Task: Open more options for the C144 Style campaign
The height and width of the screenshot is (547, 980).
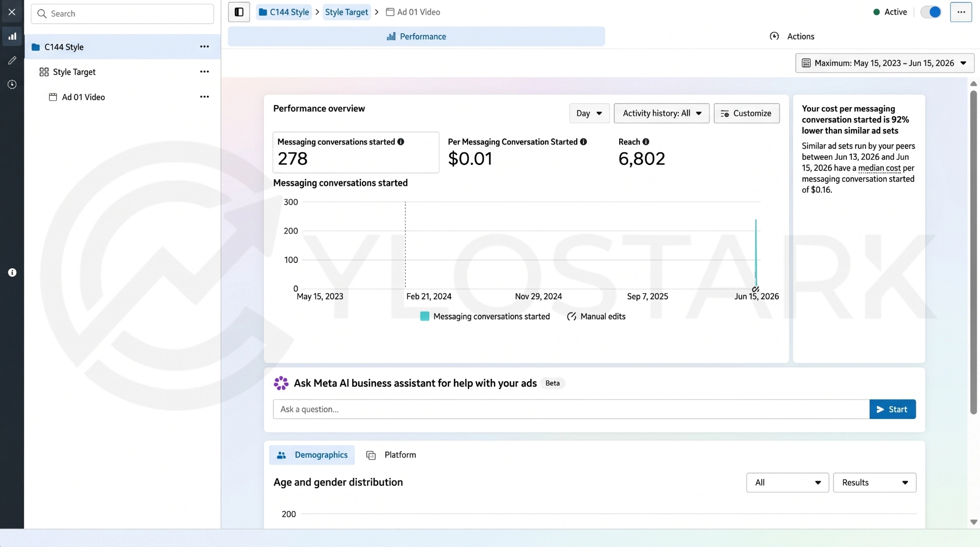Action: (204, 46)
